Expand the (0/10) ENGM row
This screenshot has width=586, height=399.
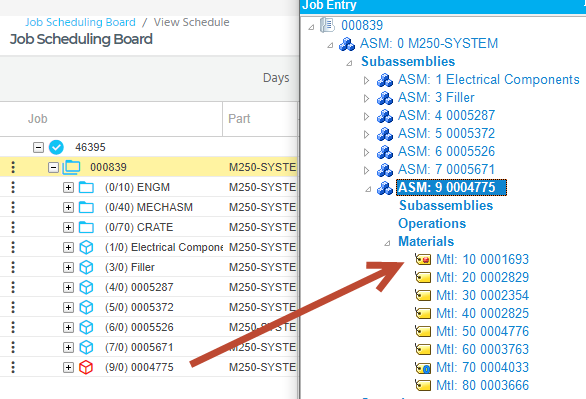click(x=68, y=187)
